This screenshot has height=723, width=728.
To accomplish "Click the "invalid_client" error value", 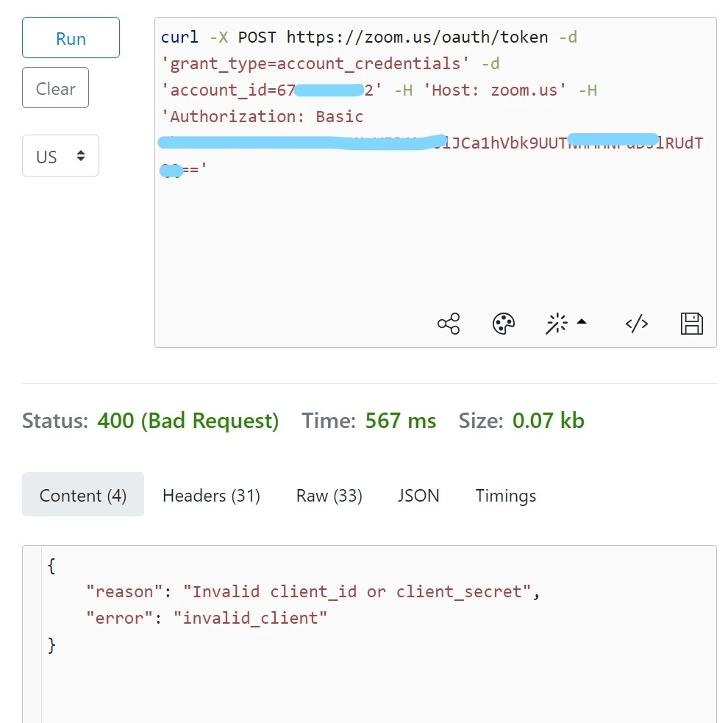I will (x=250, y=618).
